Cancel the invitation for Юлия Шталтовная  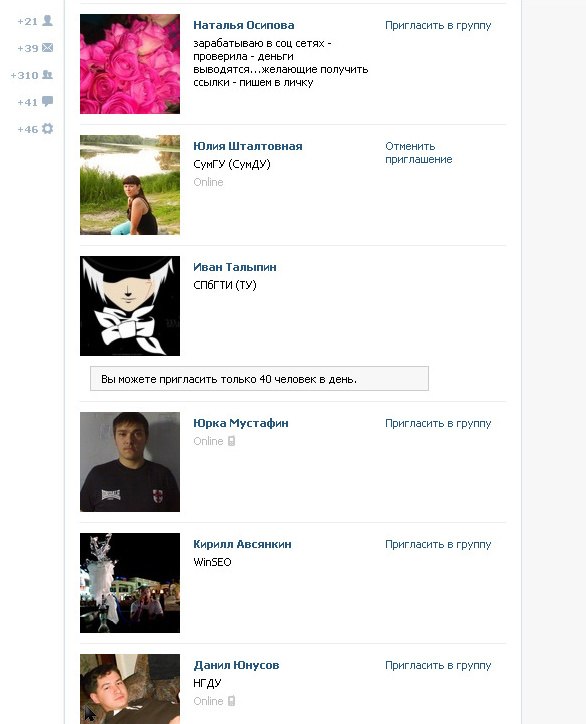(418, 153)
